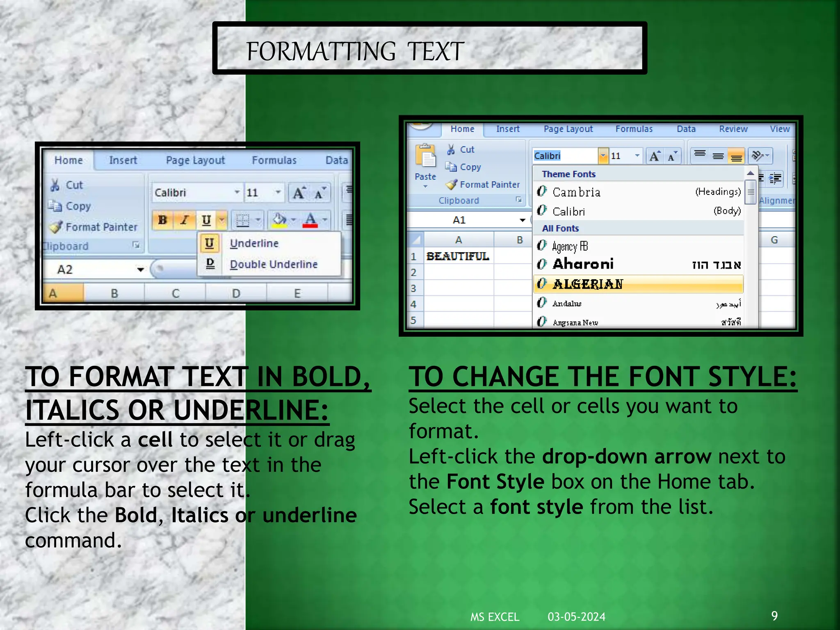840x630 pixels.
Task: Pick the Andalus font
Action: (639, 304)
